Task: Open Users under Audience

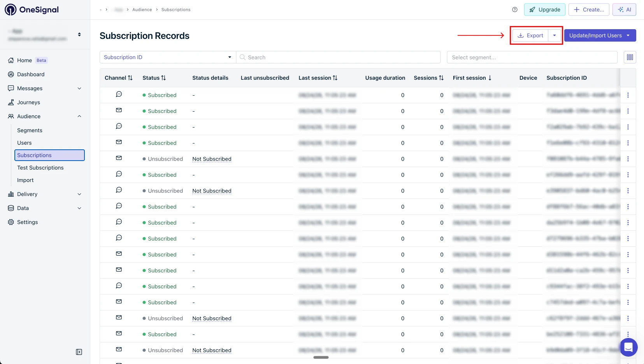Action: [x=24, y=143]
